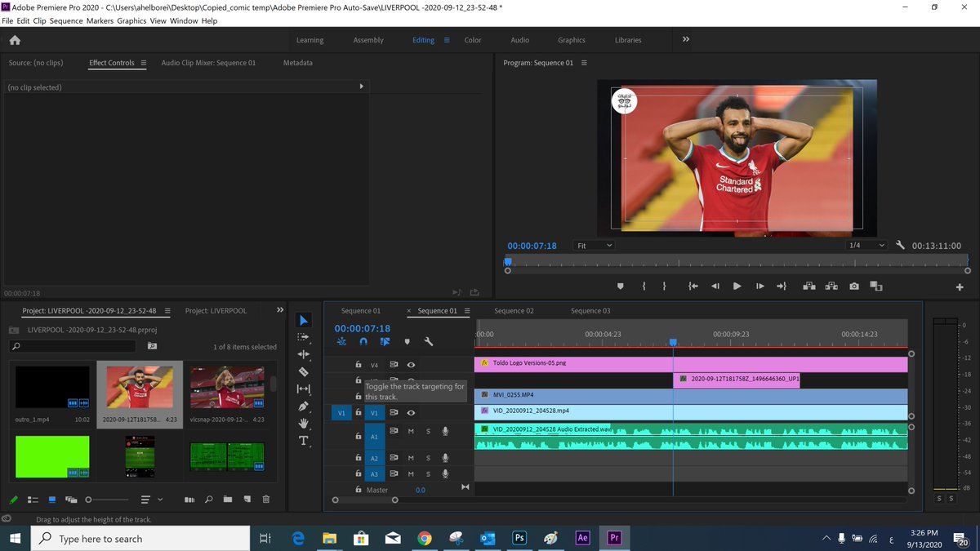Toggle lock on V4 track
980x551 pixels.
358,365
